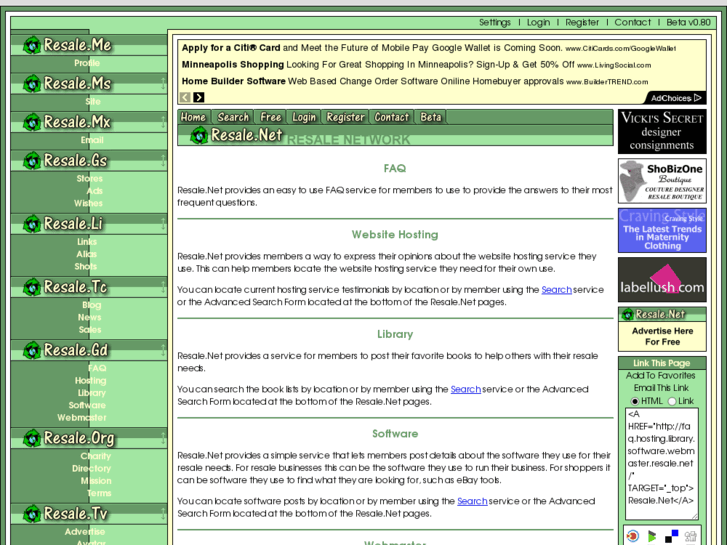
Task: Open the Contact tab in Resale.Net banner
Action: tap(392, 117)
